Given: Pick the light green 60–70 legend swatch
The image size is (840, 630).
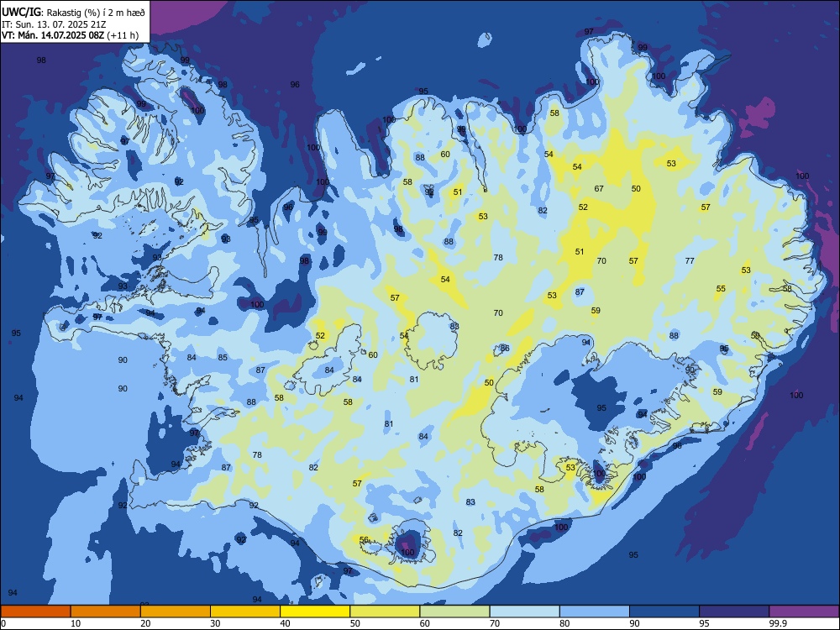Looking at the screenshot, I should pos(454,612).
